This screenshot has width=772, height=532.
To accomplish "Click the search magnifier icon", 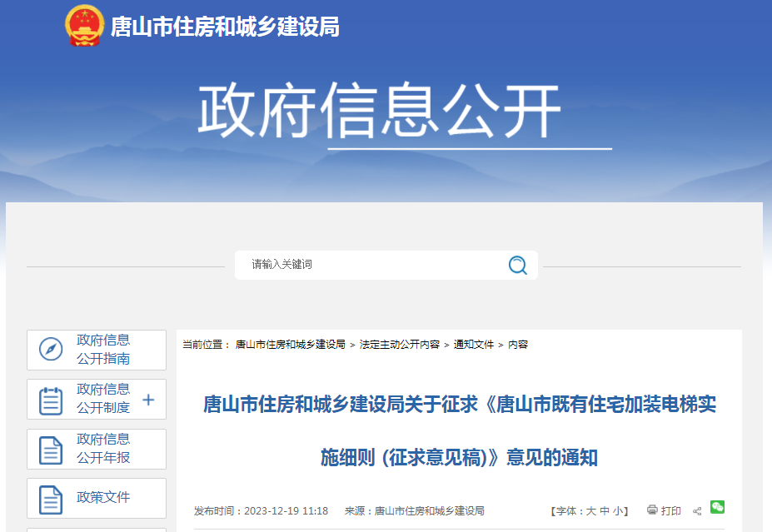I will (x=517, y=265).
